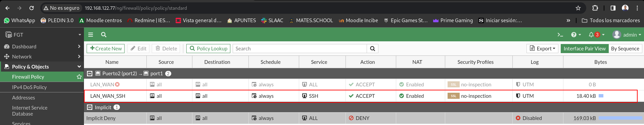
Task: Click the Policy Lookup button
Action: tap(209, 49)
